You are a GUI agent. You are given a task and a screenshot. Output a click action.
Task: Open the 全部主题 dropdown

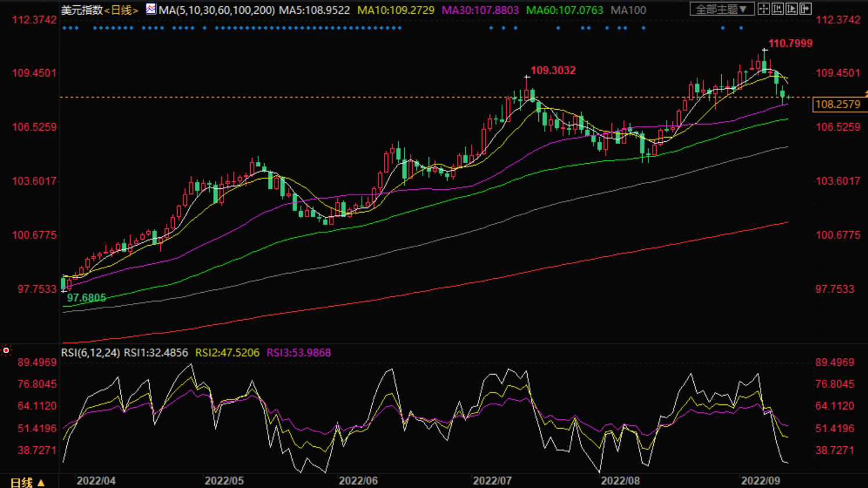tap(721, 9)
